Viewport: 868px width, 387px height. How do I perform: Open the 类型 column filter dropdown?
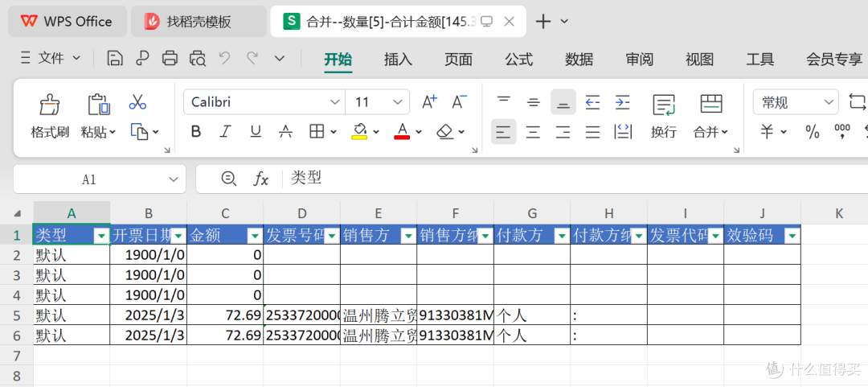102,237
